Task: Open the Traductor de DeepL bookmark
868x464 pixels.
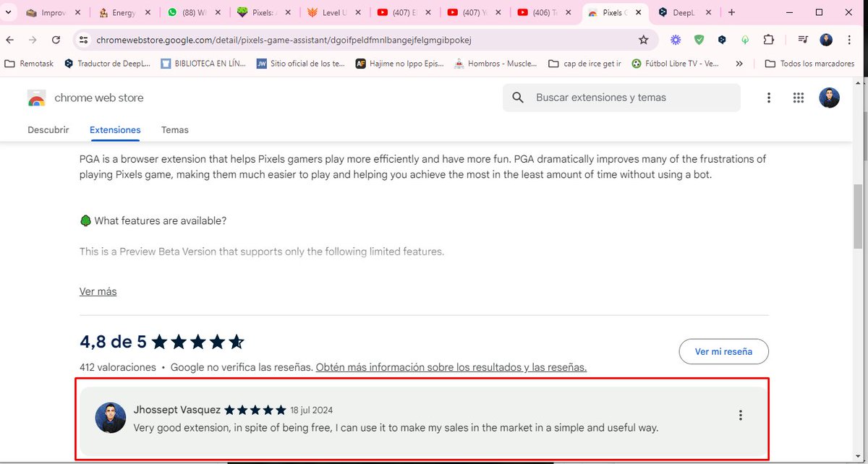Action: pyautogui.click(x=107, y=64)
